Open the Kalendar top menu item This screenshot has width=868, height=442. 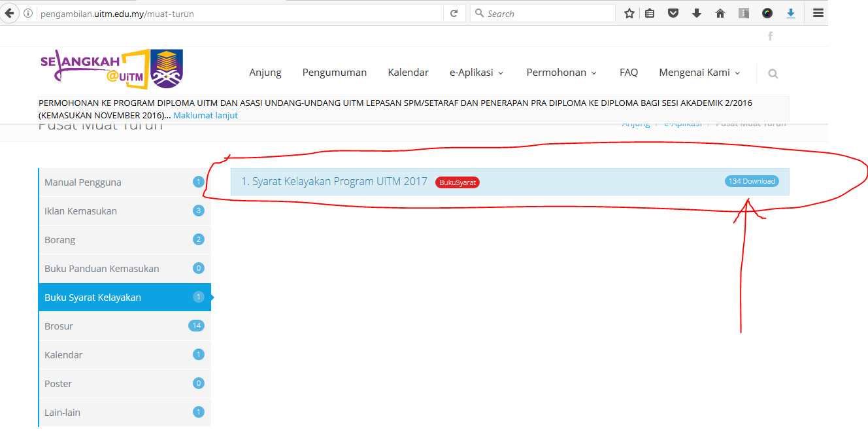click(408, 73)
